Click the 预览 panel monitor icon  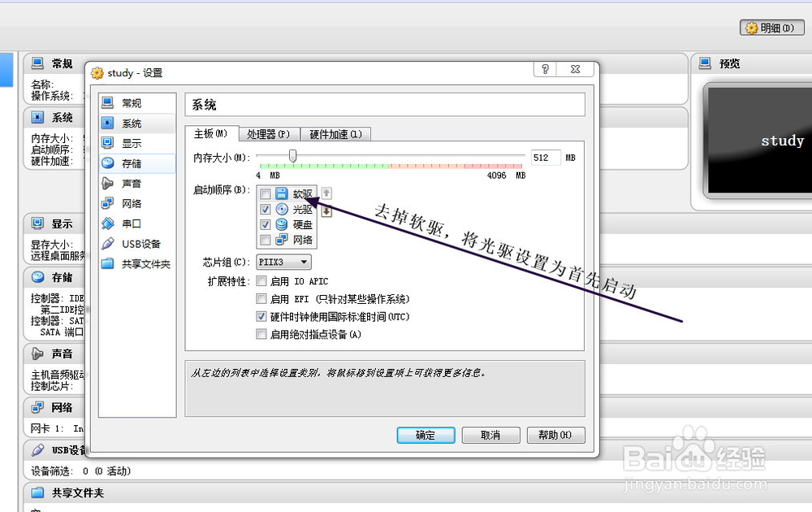pyautogui.click(x=705, y=63)
